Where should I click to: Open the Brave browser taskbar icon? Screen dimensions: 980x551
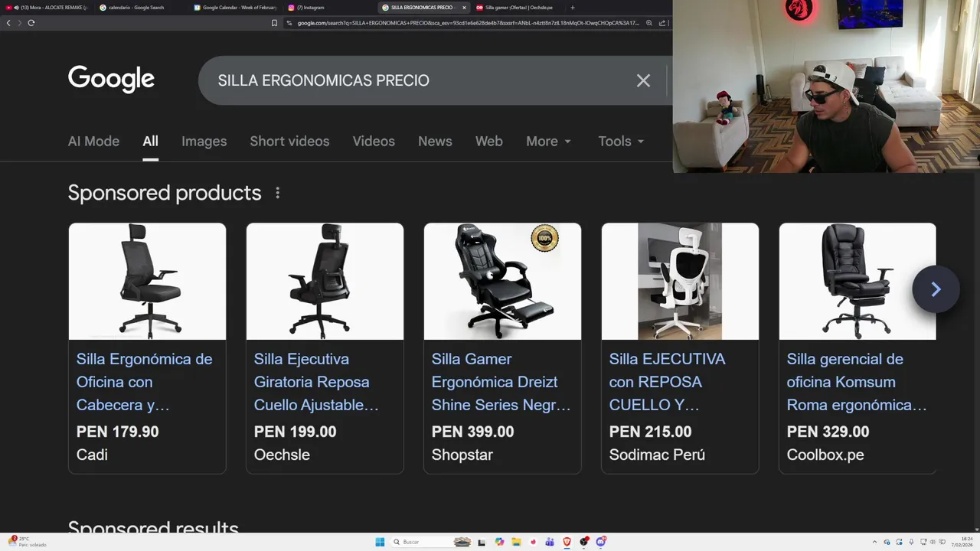567,542
